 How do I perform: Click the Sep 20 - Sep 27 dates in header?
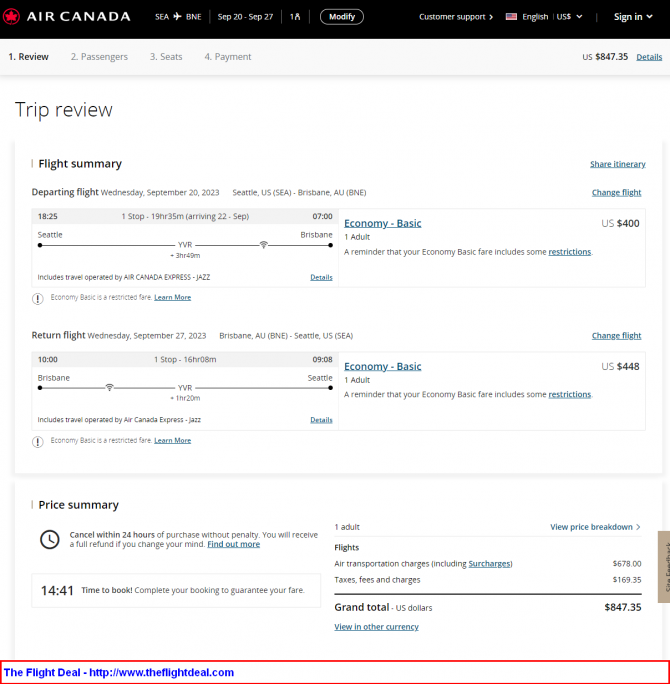click(x=245, y=17)
